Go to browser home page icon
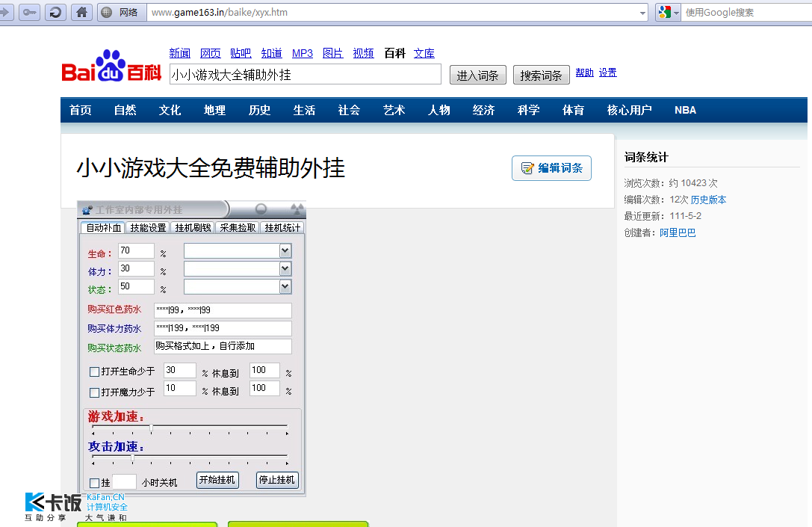The height and width of the screenshot is (527, 812). 81,12
